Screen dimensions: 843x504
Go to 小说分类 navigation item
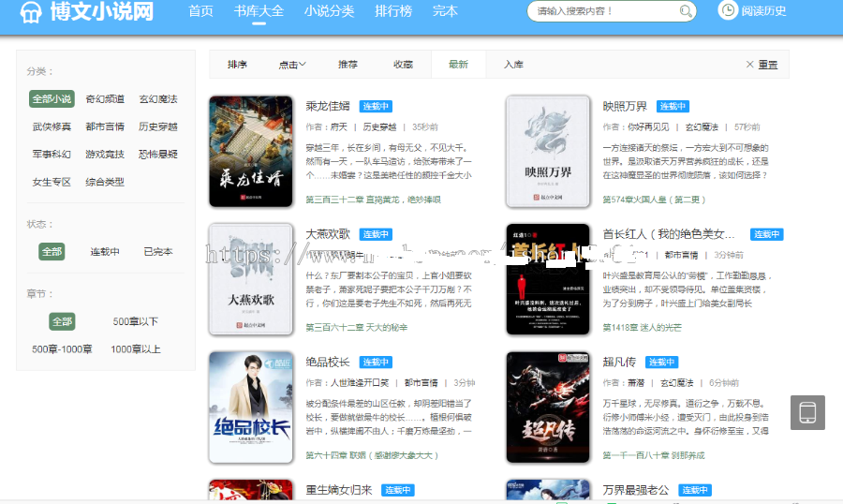click(329, 12)
